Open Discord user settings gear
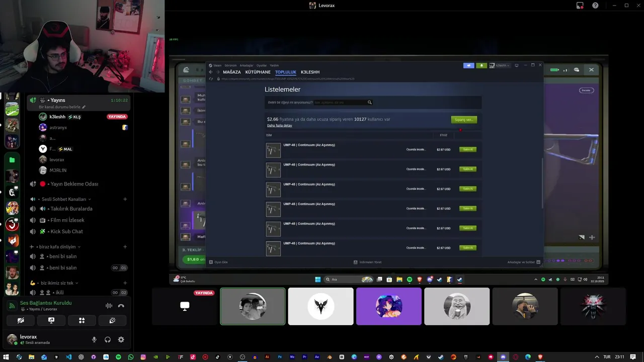Screen dimensions: 644x362 121,339
